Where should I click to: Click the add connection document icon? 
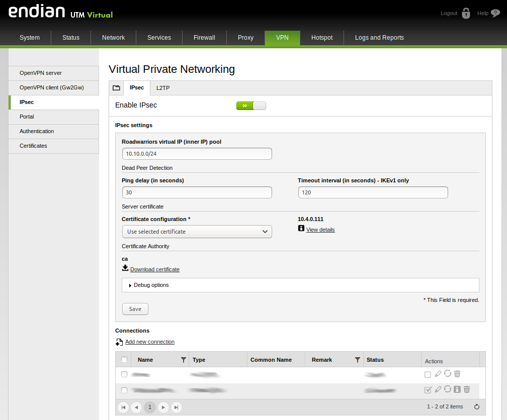[x=119, y=342]
